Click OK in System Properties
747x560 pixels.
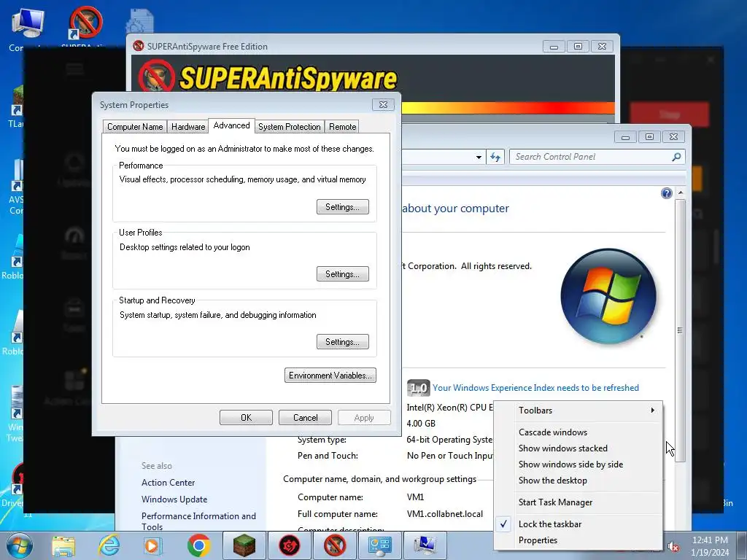tap(246, 418)
